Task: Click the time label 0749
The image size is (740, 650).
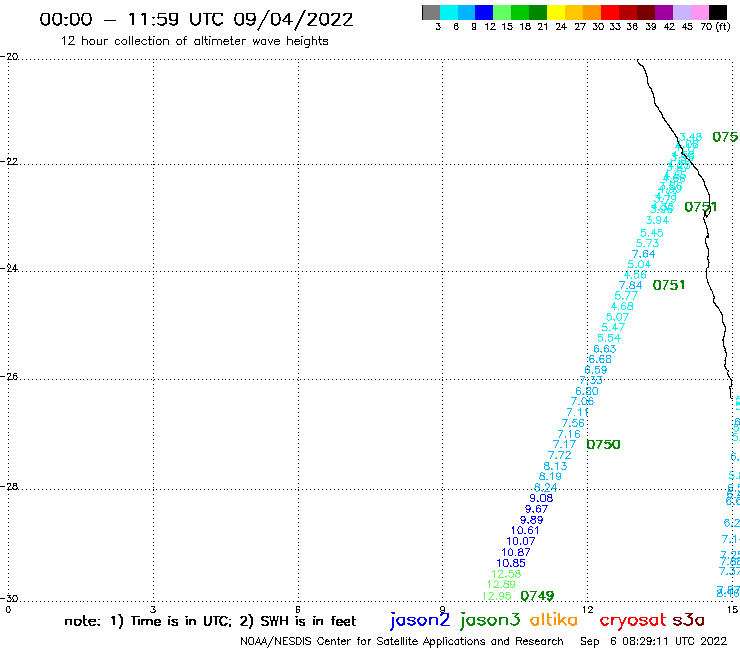Action: pos(537,596)
